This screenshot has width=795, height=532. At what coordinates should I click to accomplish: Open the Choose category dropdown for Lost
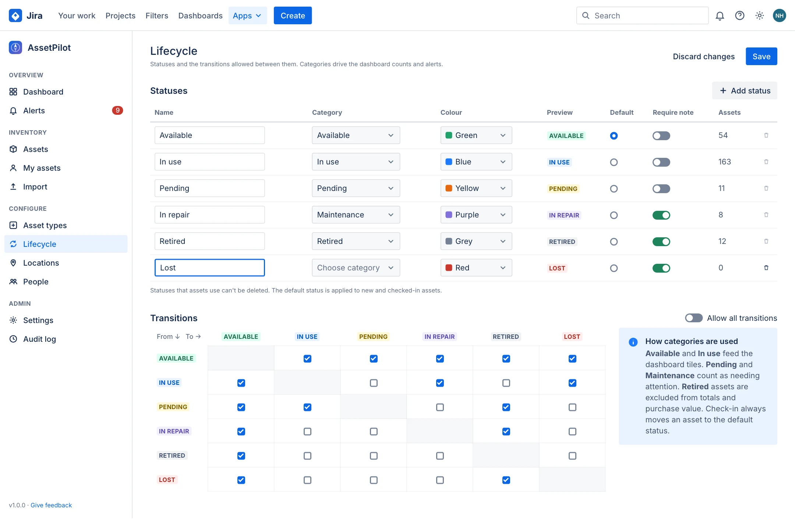coord(356,267)
